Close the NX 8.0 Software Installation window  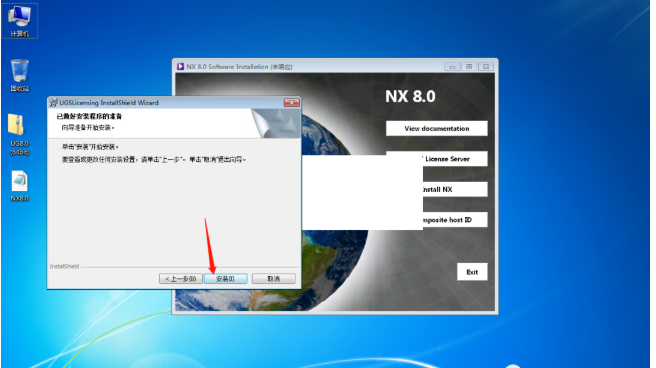(486, 66)
